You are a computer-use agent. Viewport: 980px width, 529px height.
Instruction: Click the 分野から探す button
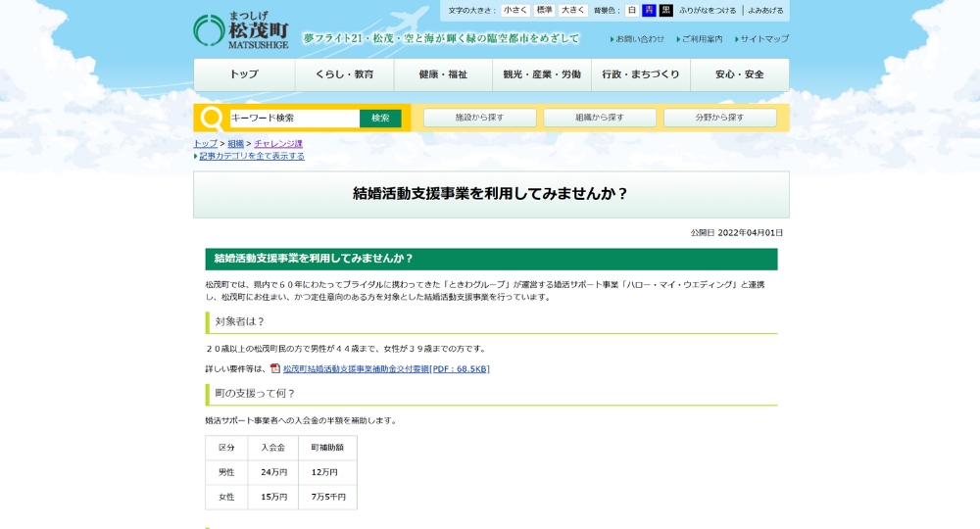(719, 118)
